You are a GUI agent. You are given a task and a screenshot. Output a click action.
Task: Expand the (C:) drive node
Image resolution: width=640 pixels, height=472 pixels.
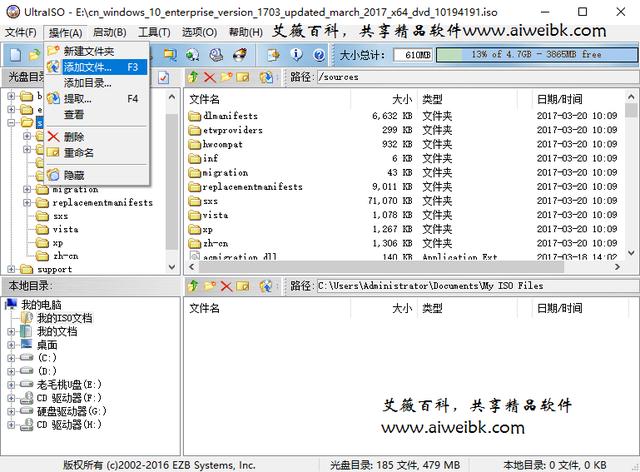(11, 358)
